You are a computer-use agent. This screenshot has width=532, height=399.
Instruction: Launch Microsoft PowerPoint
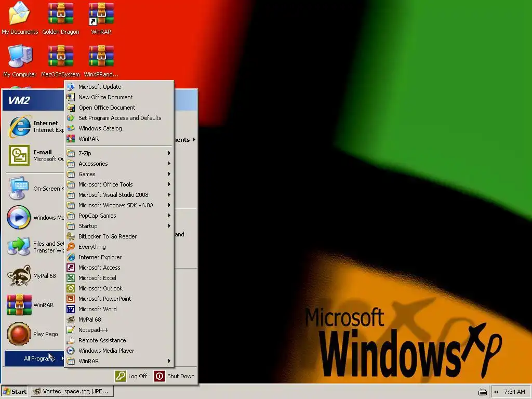(x=119, y=299)
